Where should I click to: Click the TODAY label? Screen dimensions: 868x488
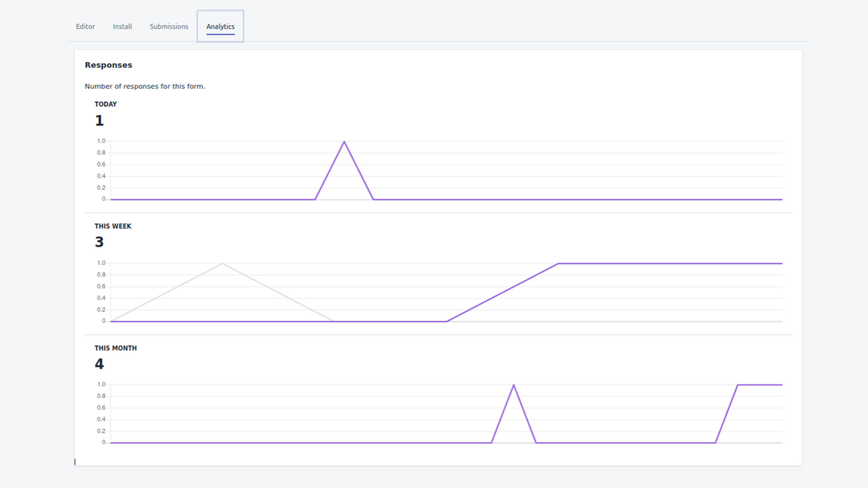click(x=106, y=104)
